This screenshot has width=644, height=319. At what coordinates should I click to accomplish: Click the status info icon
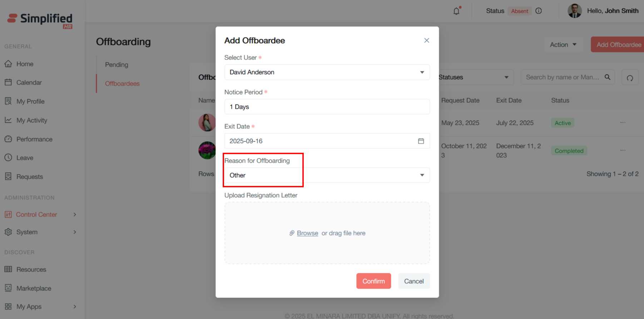[539, 11]
